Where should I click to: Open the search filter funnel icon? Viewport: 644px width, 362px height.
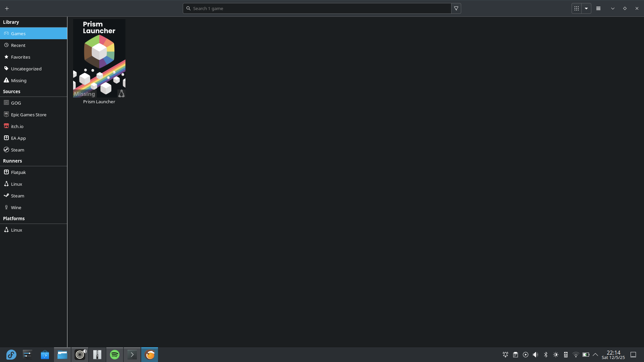(x=456, y=8)
